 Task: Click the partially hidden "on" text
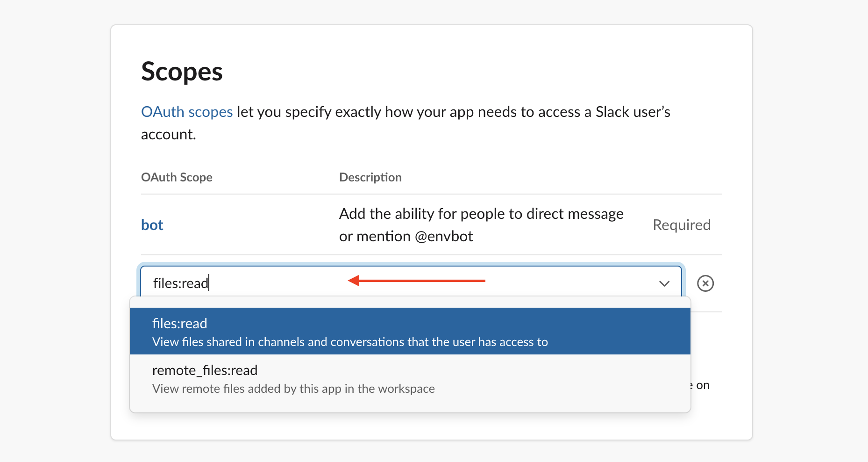(x=702, y=385)
